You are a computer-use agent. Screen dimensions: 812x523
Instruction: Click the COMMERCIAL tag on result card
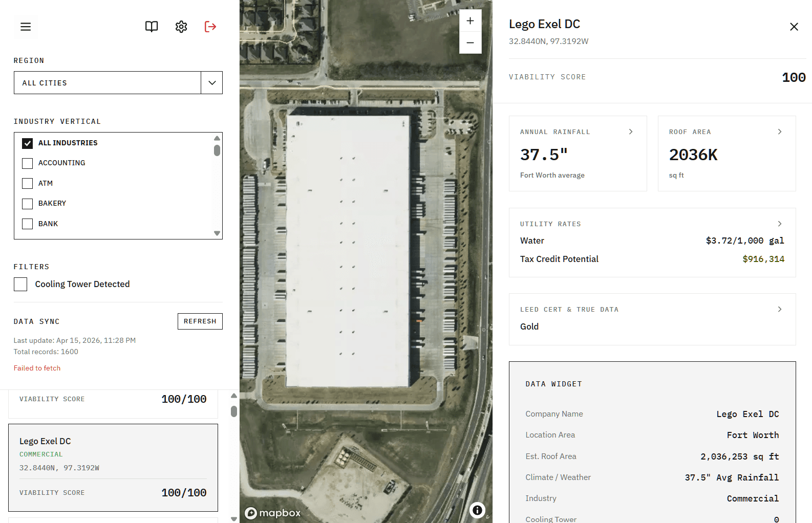[x=41, y=454]
